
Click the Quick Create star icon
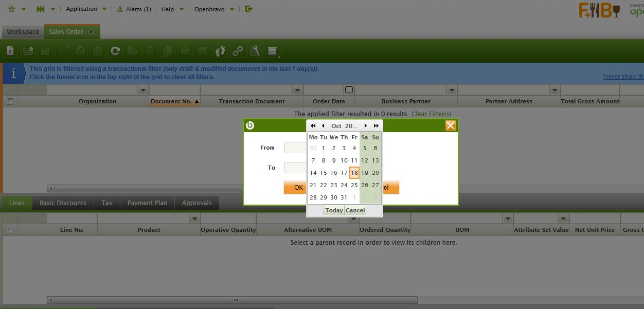pyautogui.click(x=11, y=9)
